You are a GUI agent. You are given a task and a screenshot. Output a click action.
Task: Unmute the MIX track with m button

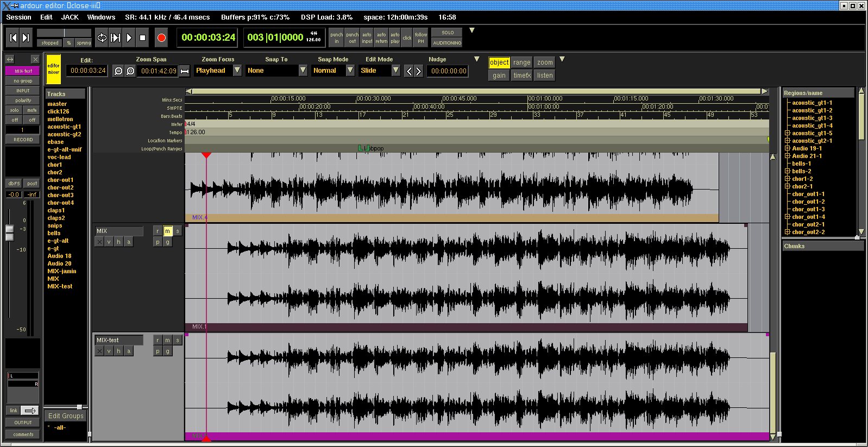(x=167, y=231)
